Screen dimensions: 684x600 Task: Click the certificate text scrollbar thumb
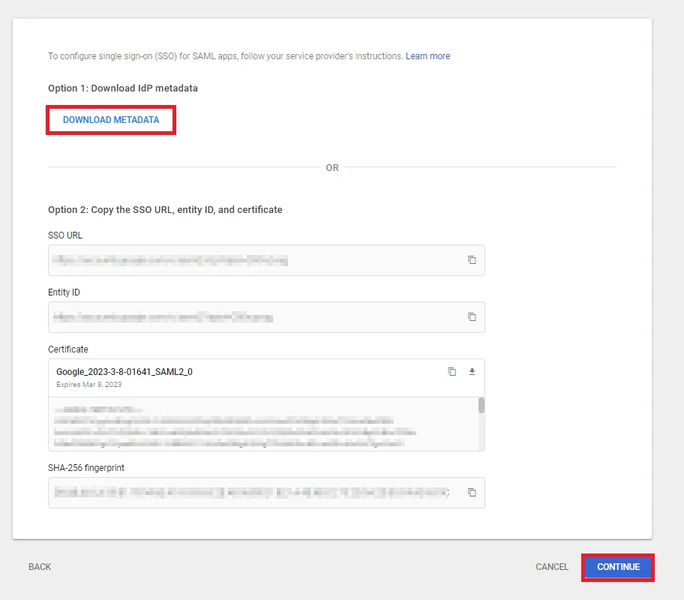(x=481, y=405)
